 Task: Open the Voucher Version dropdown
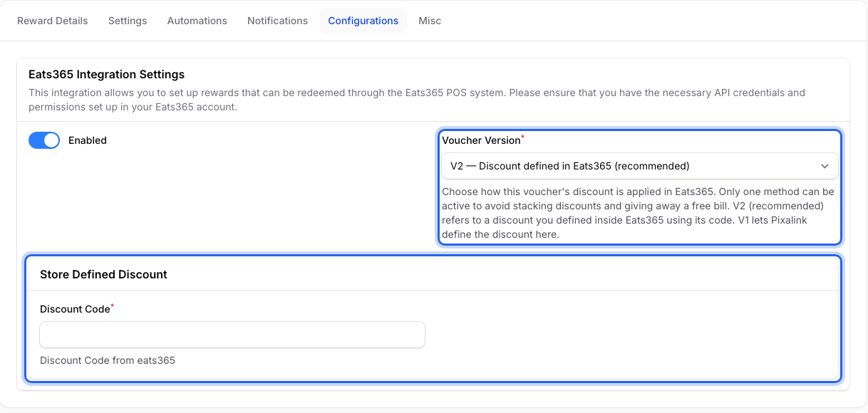[640, 166]
